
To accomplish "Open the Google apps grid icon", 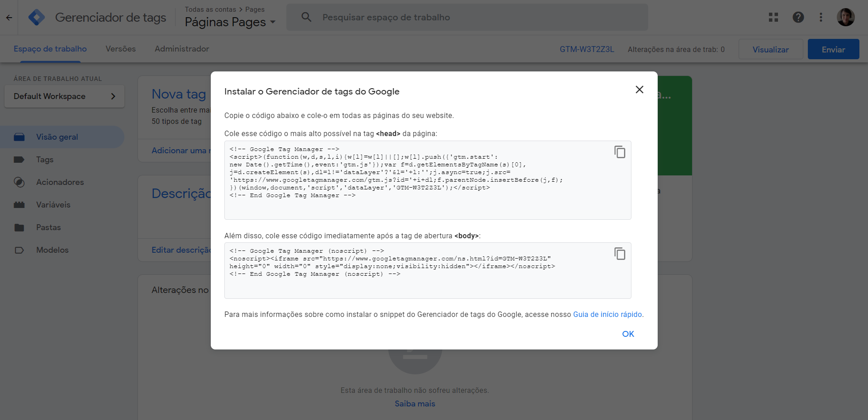I will point(773,17).
